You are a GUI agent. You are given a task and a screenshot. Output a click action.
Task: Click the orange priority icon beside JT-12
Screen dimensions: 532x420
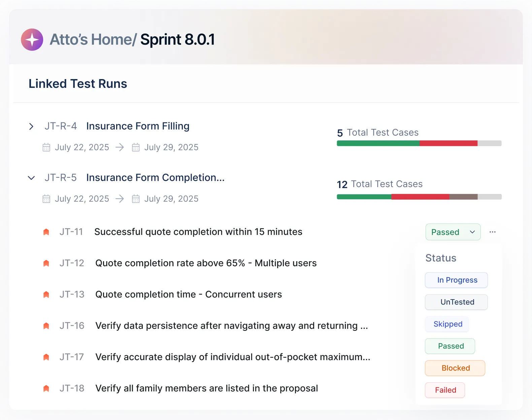[46, 263]
